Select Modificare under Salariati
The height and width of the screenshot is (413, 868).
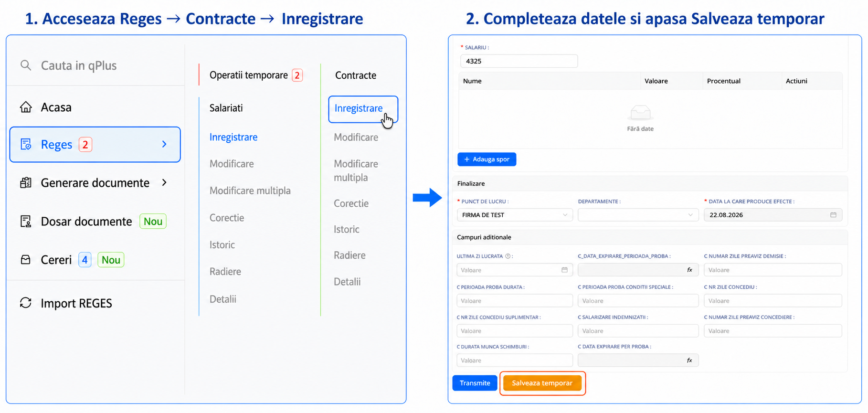pyautogui.click(x=232, y=164)
